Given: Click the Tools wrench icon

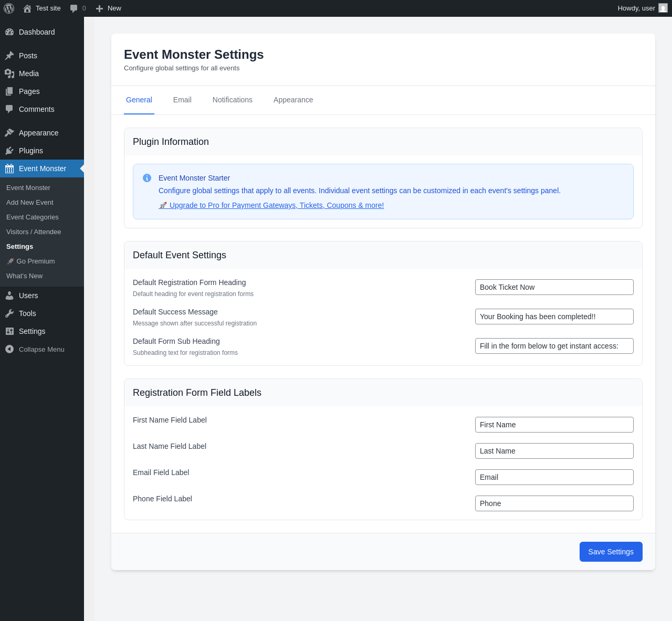Looking at the screenshot, I should coord(9,313).
